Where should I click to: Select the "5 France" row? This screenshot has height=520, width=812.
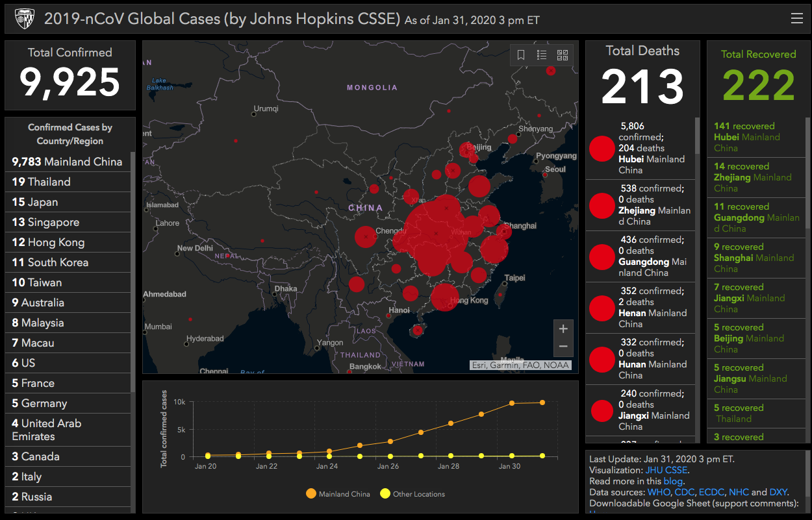[68, 383]
